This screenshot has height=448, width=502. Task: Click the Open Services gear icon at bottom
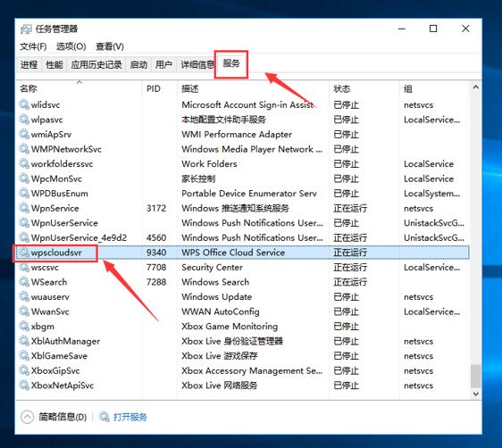(104, 417)
